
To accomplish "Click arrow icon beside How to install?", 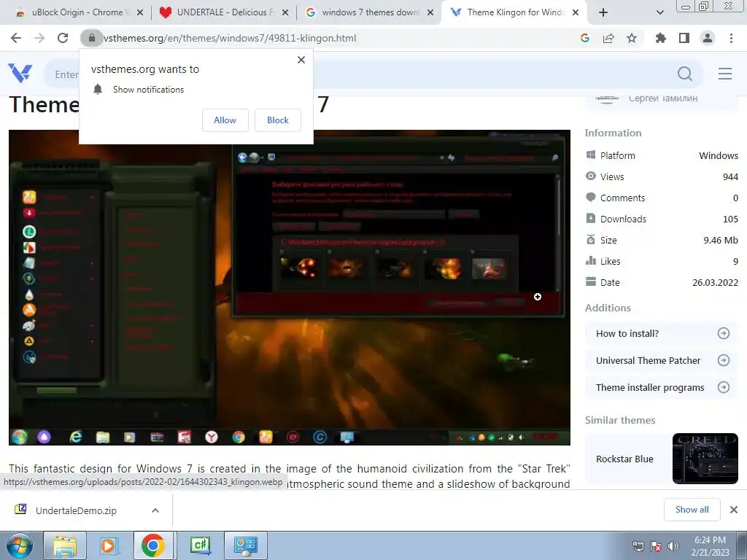I will tap(723, 333).
